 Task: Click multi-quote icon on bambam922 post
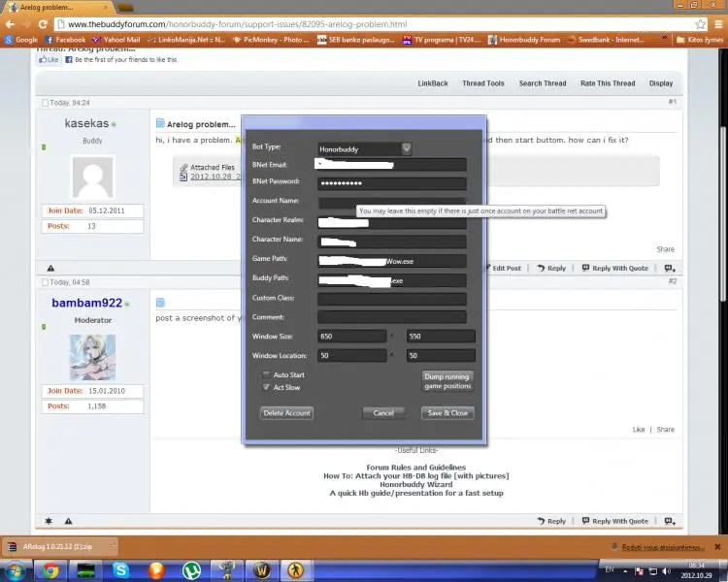[x=670, y=521]
